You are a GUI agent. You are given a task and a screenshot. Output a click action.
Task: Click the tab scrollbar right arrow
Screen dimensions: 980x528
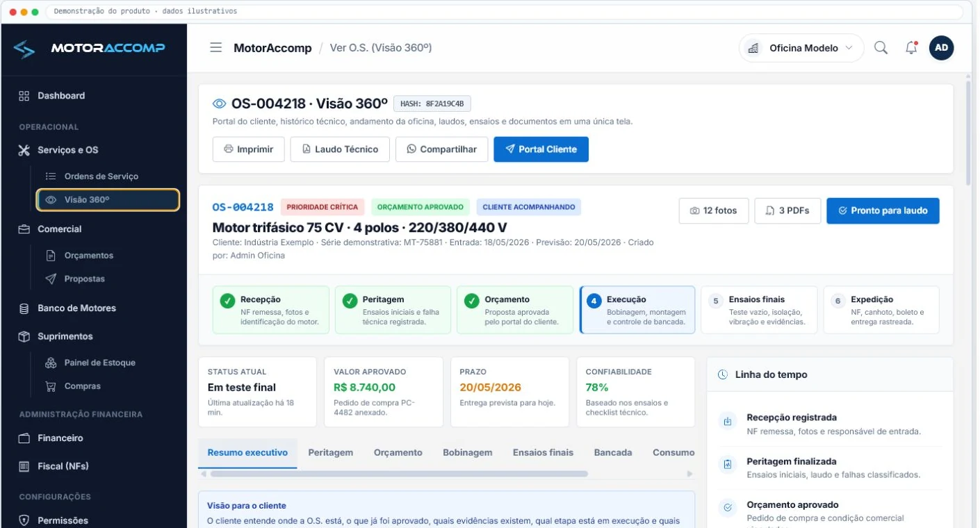(x=689, y=474)
